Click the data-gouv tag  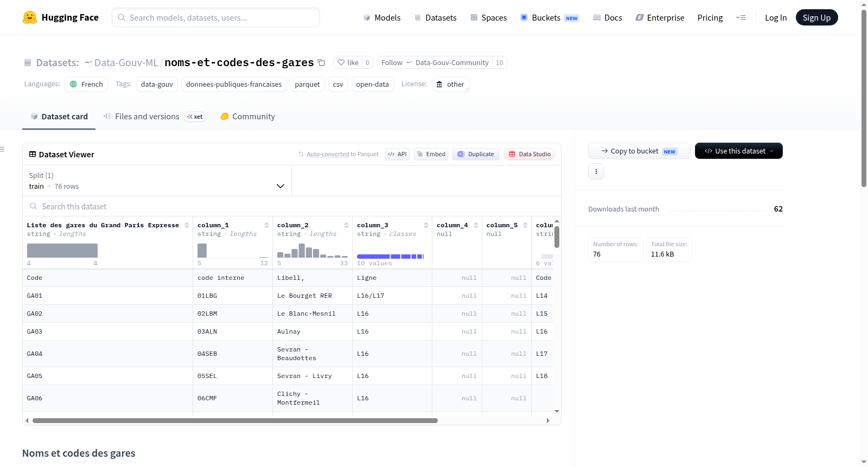coord(157,84)
